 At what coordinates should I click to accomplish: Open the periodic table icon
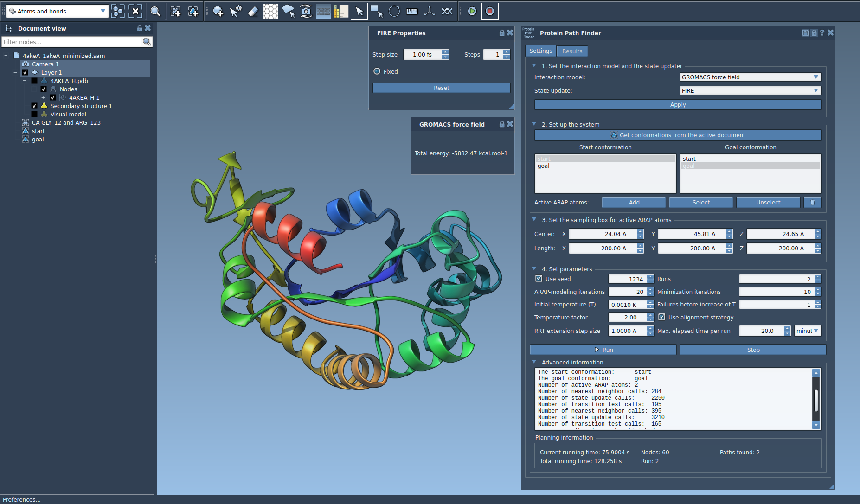(x=341, y=11)
